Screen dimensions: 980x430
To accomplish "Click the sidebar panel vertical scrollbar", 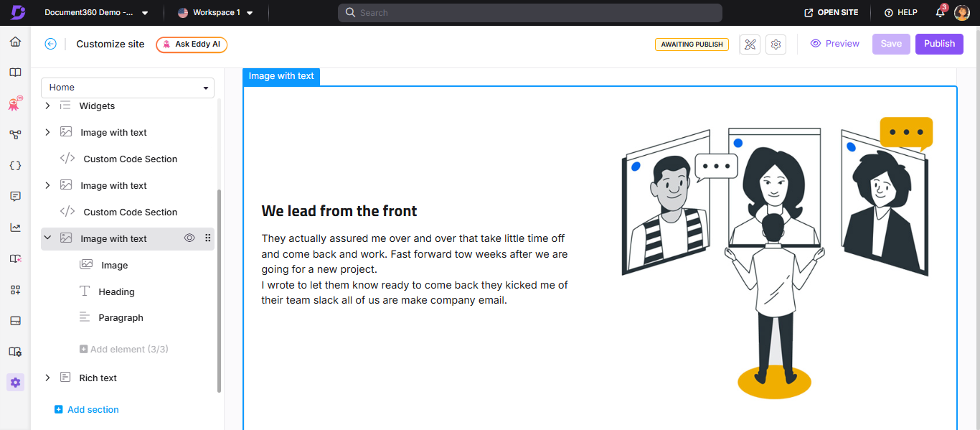I will pyautogui.click(x=219, y=291).
